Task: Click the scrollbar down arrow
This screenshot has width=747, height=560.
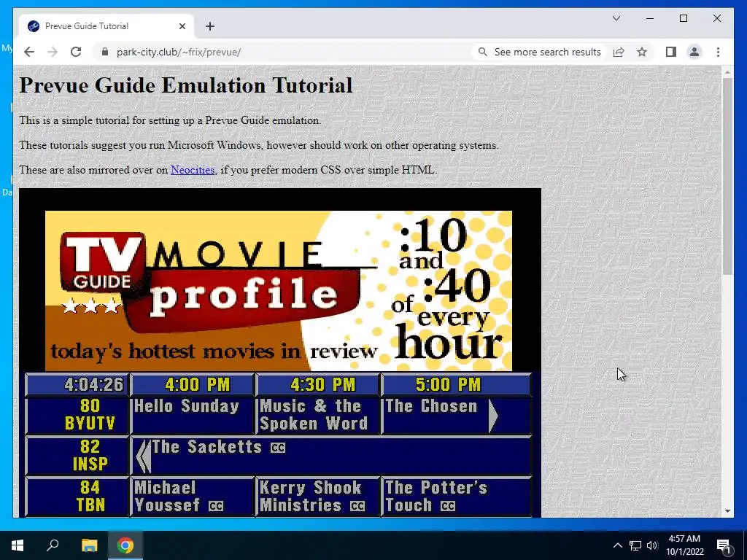Action: (x=727, y=511)
